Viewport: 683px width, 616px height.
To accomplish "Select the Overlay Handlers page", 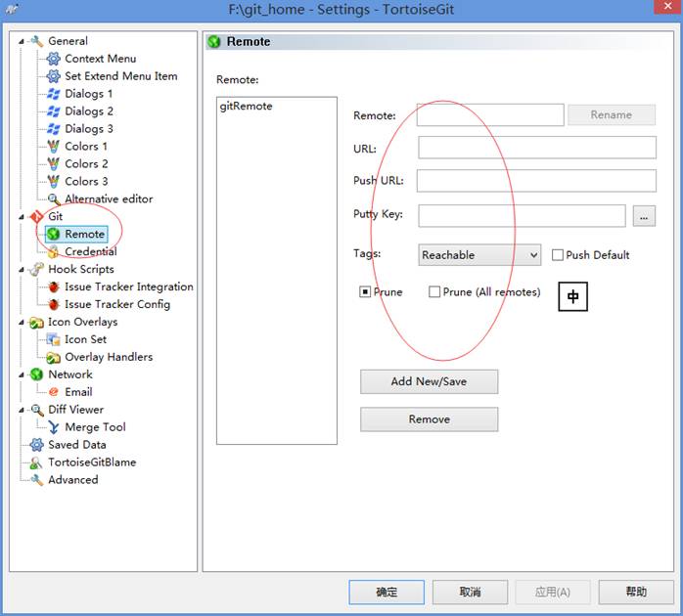I will [109, 357].
